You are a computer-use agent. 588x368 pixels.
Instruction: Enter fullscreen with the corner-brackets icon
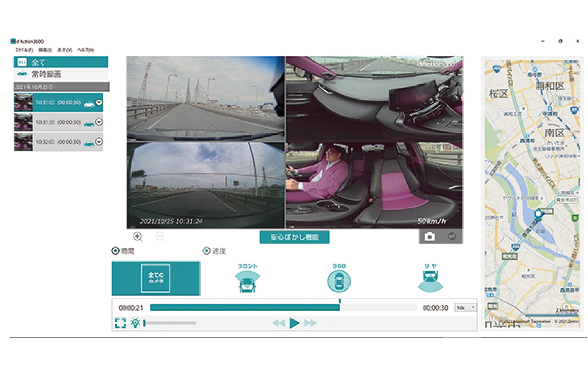coord(120,323)
